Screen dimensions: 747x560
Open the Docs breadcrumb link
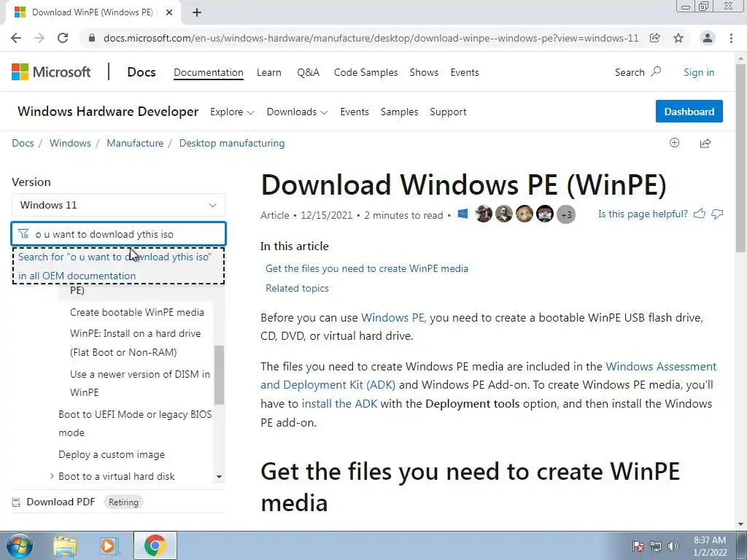(23, 144)
